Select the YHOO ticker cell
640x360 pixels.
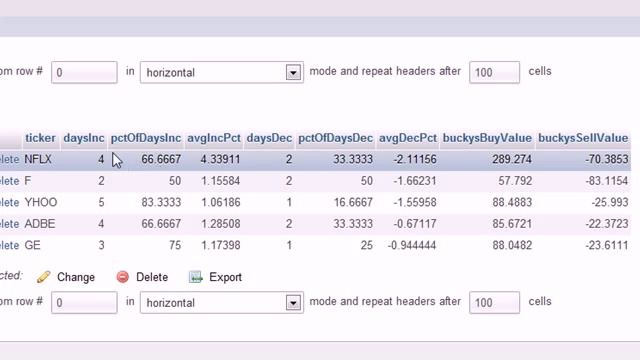click(41, 202)
